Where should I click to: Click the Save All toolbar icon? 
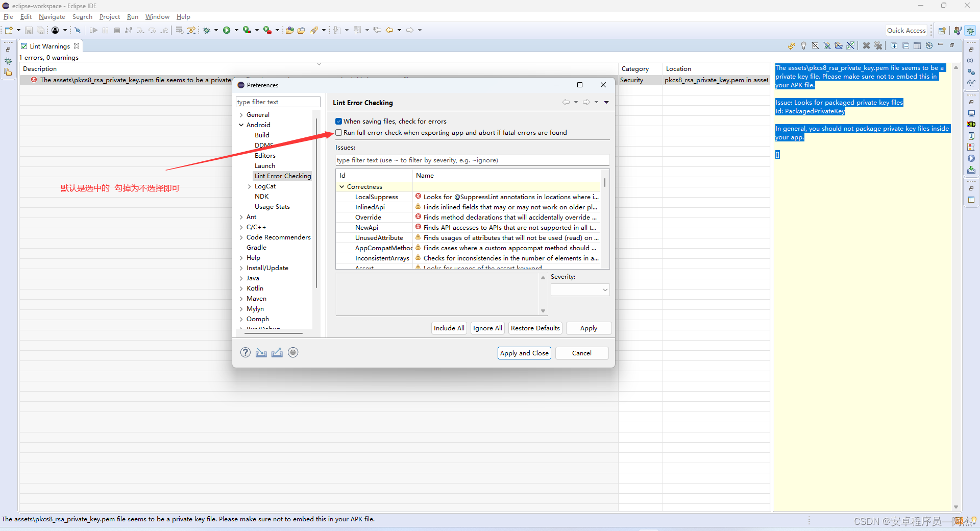point(40,30)
